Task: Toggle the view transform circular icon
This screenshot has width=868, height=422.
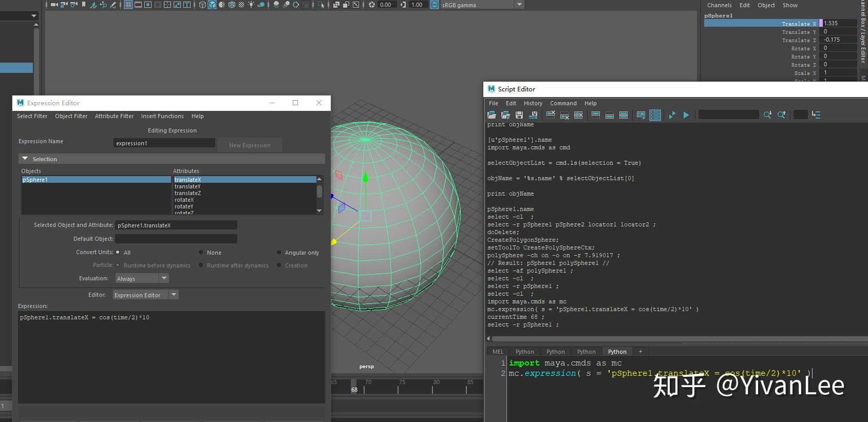Action: [434, 5]
